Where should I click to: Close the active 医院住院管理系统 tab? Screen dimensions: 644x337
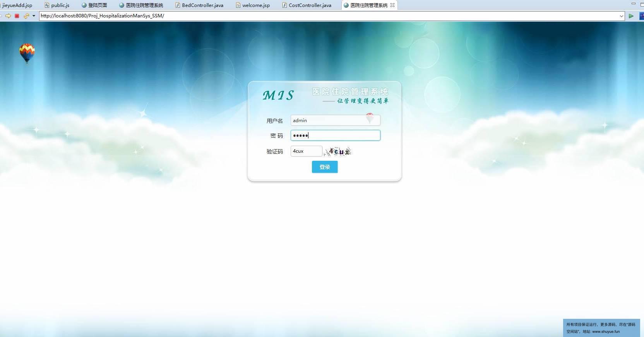[x=392, y=5]
